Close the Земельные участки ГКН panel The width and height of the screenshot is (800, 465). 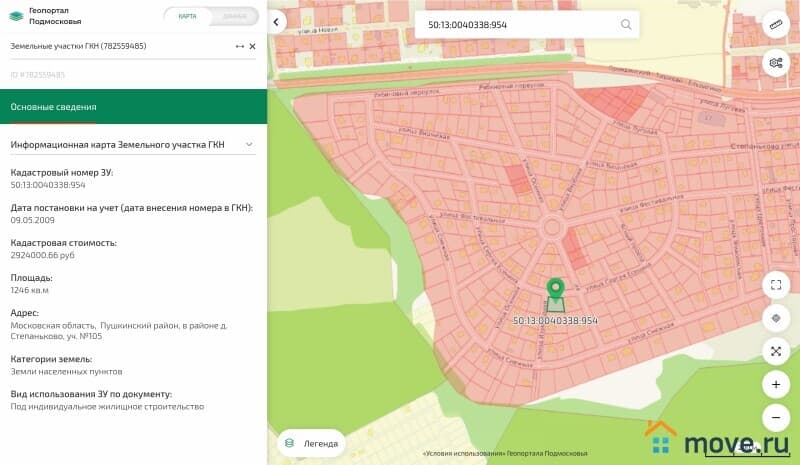[252, 46]
